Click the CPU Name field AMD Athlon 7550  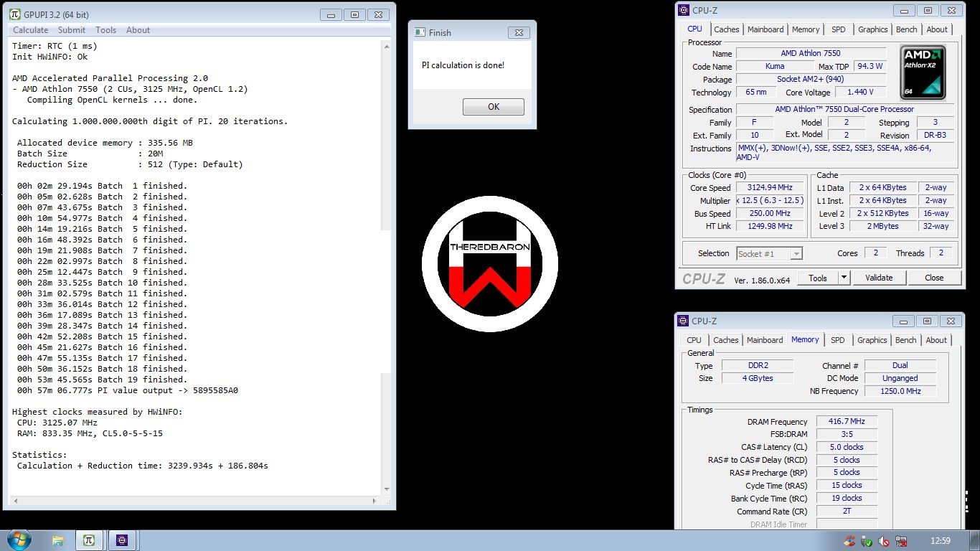(x=811, y=53)
